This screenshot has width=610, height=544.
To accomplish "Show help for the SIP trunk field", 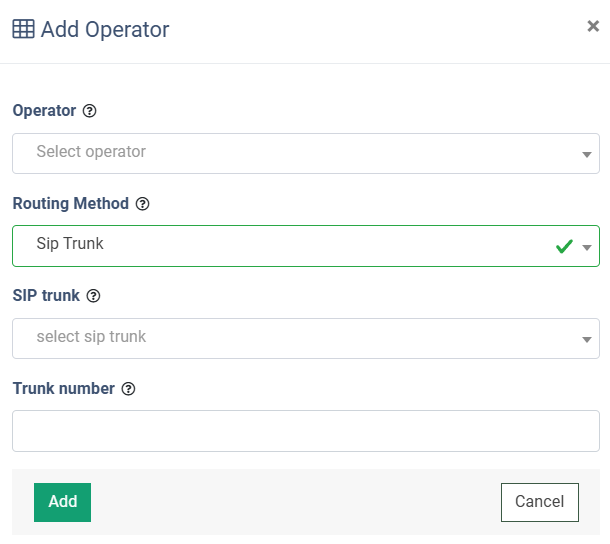I will pyautogui.click(x=94, y=296).
